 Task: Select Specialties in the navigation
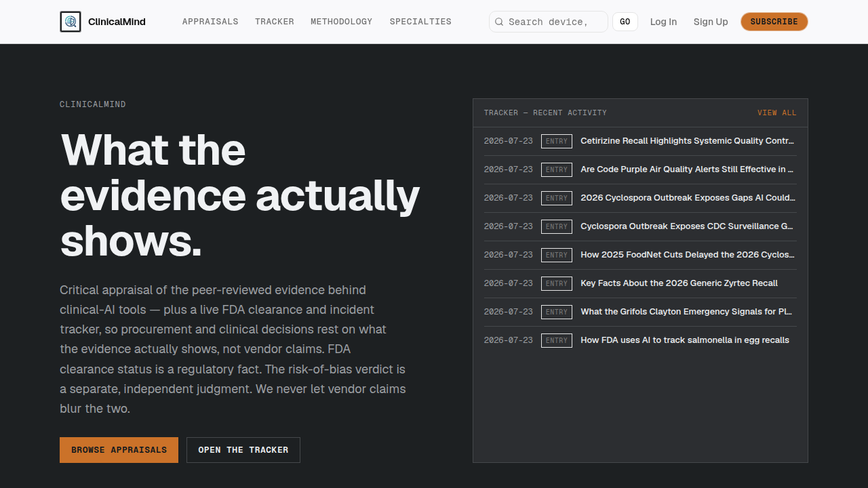pos(420,22)
